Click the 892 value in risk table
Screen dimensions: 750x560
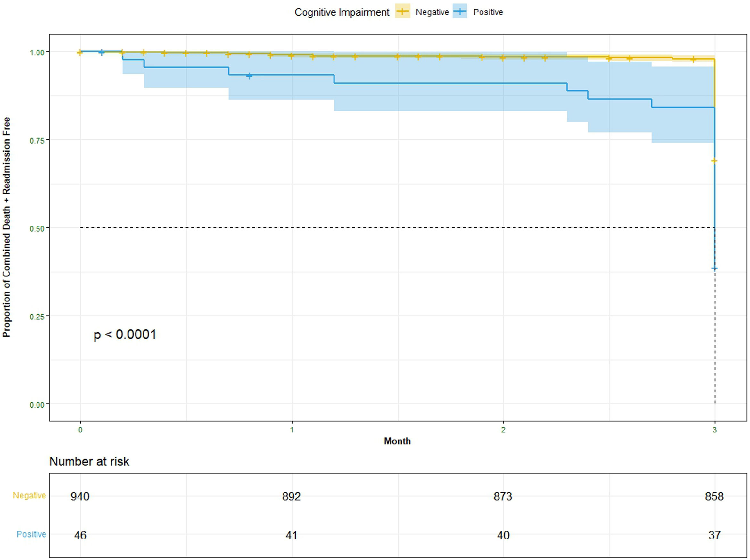tap(291, 496)
